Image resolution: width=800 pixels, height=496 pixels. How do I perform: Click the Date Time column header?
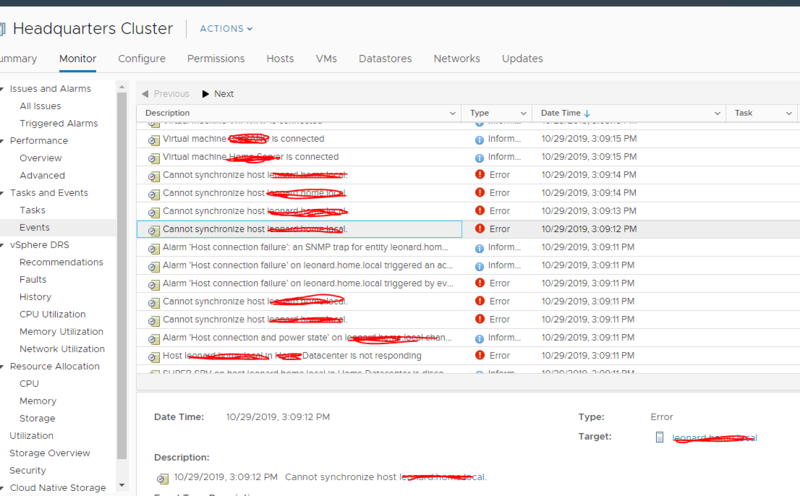(628, 113)
